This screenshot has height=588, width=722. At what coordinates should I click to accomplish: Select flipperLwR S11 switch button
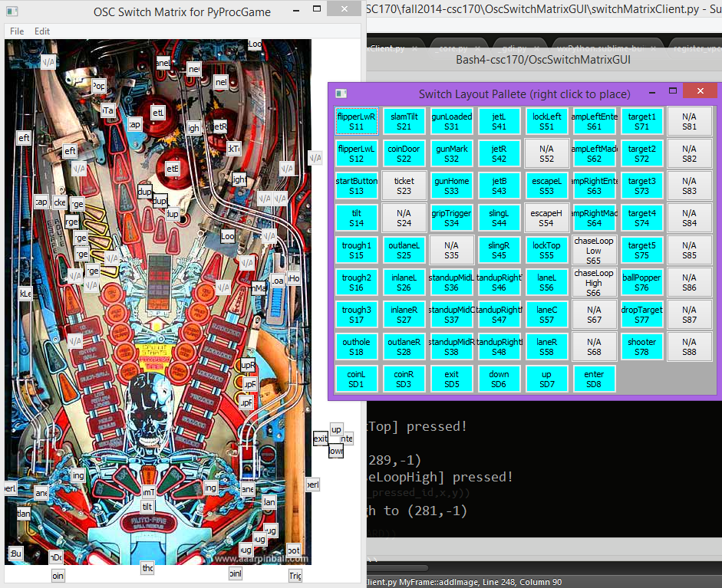click(356, 121)
